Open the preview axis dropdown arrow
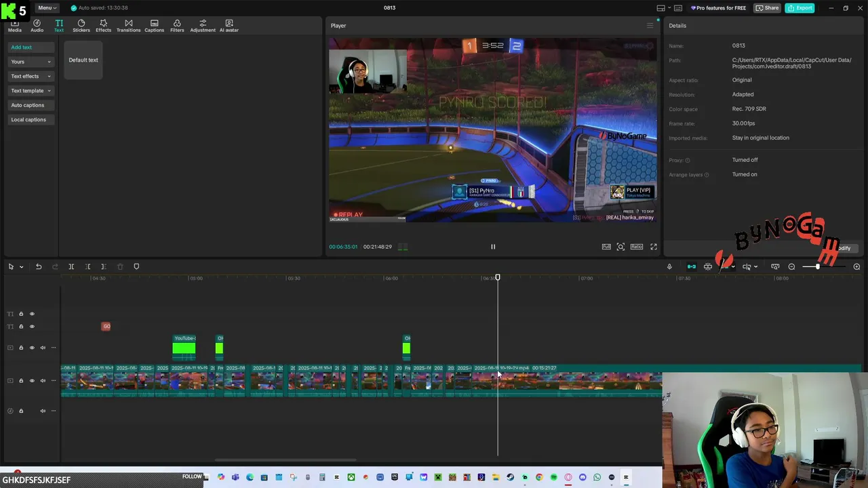 [755, 266]
